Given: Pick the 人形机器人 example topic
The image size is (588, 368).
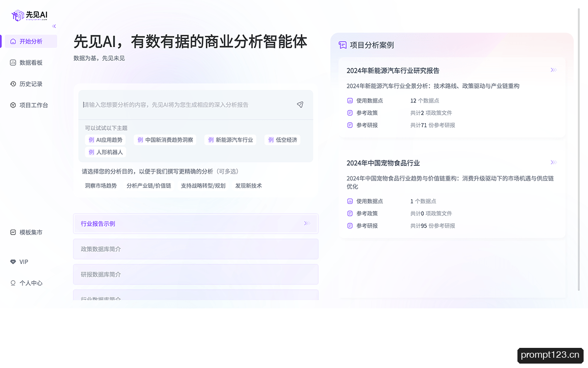Looking at the screenshot, I should [x=105, y=152].
